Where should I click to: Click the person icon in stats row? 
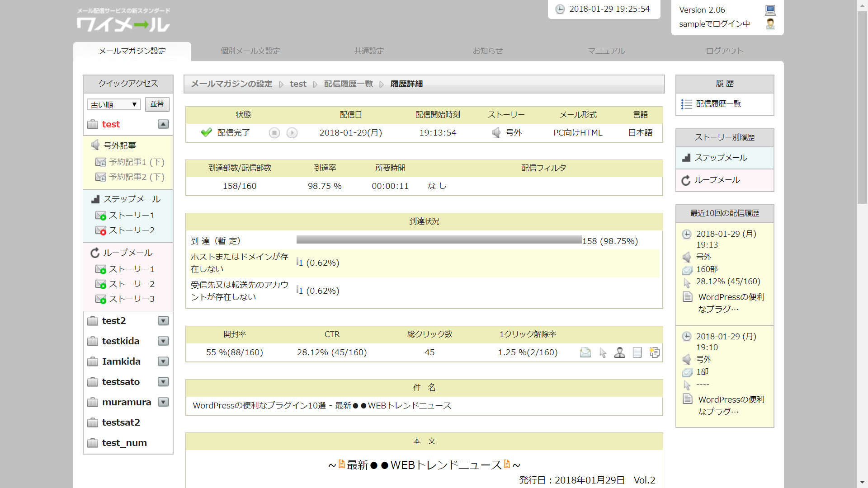[620, 352]
